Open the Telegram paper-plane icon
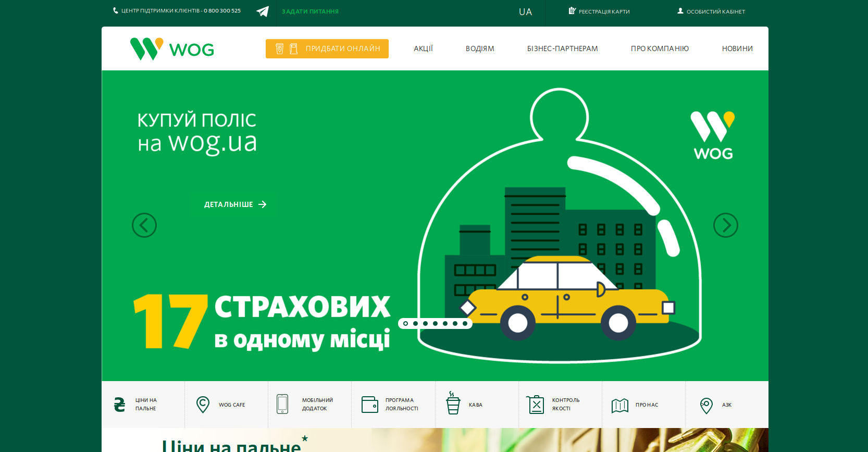 tap(263, 11)
